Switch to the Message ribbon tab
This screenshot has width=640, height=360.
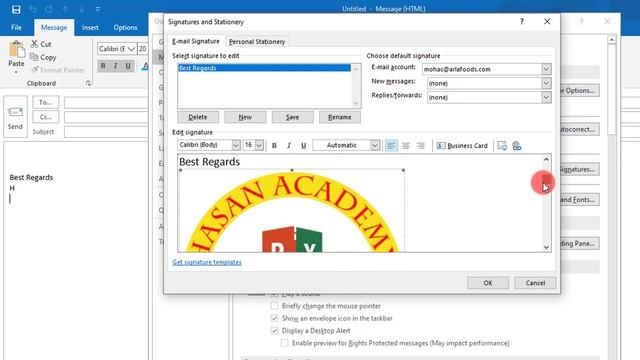tap(54, 27)
